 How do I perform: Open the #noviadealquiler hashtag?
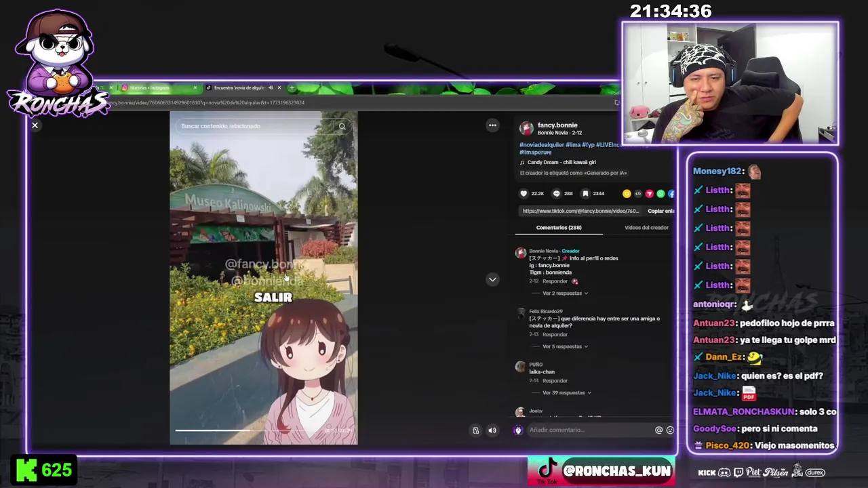click(543, 145)
